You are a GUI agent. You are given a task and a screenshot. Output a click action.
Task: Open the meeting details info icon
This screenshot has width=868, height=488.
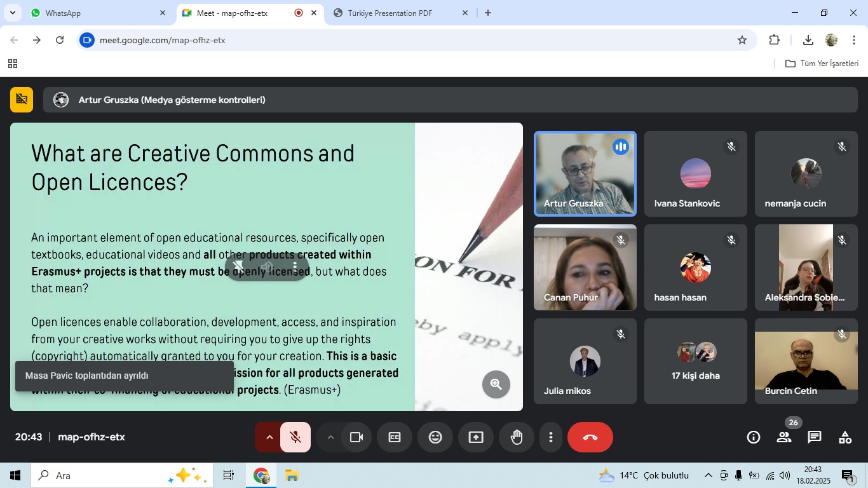tap(753, 437)
